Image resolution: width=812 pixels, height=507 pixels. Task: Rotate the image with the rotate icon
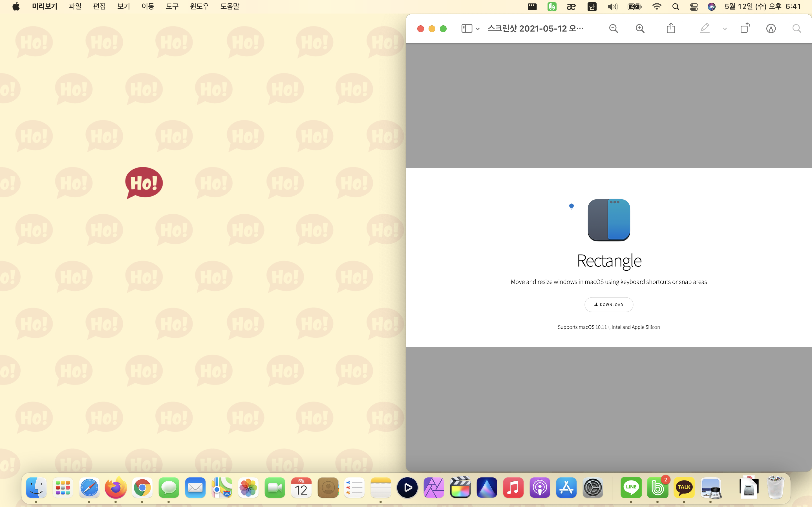(x=745, y=28)
